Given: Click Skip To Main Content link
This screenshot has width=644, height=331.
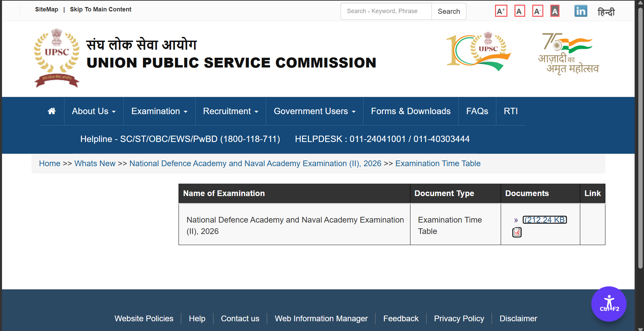Looking at the screenshot, I should (x=101, y=9).
